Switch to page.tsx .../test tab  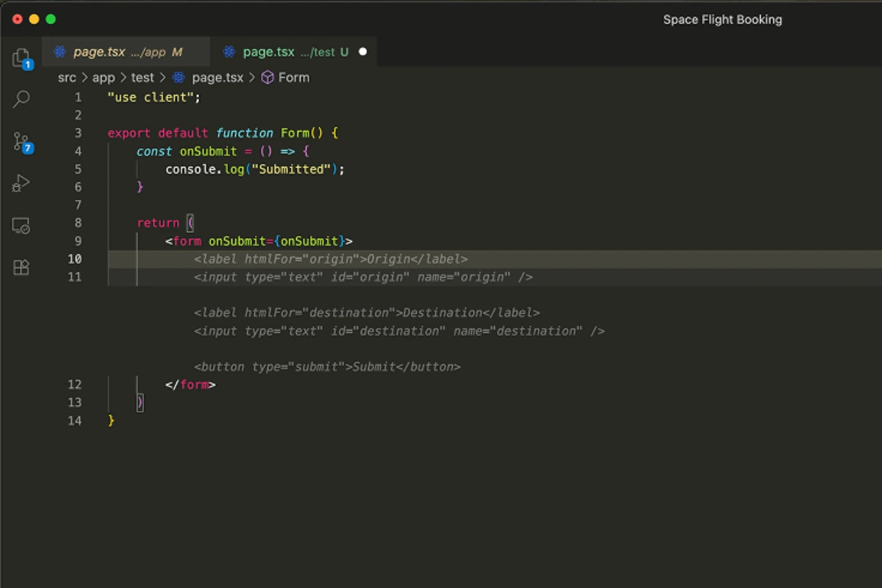pyautogui.click(x=294, y=52)
